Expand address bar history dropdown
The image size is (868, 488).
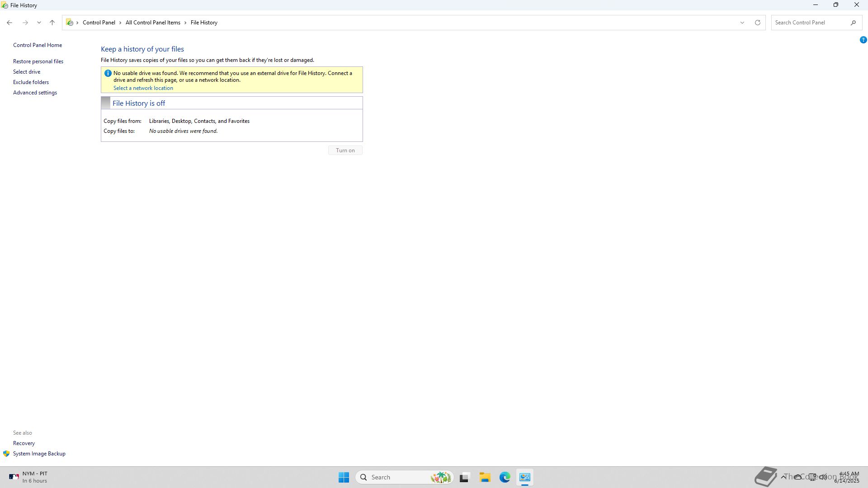(x=742, y=23)
